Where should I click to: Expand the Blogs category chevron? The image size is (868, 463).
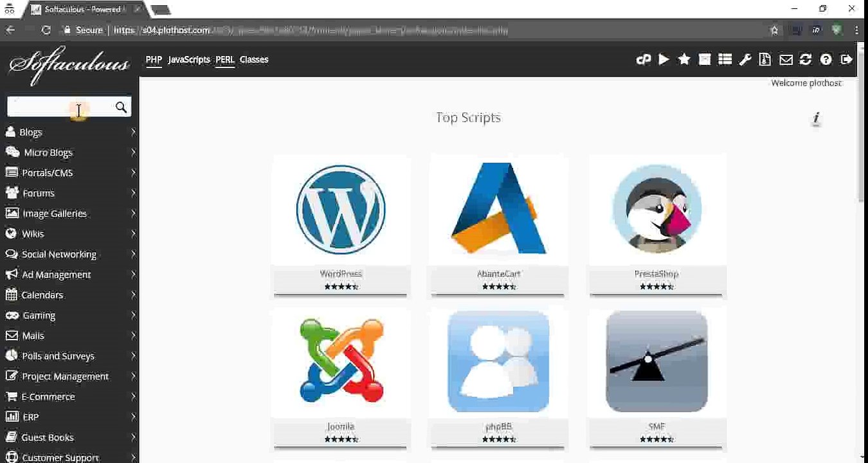pos(133,132)
